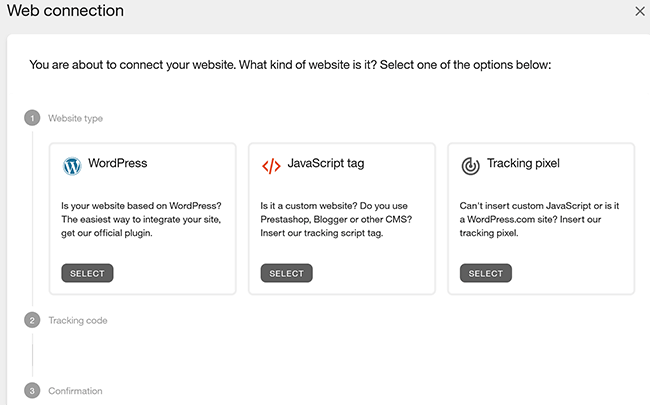Click the WordPress.com tracking pixel description text
The image size is (650, 405).
(539, 219)
